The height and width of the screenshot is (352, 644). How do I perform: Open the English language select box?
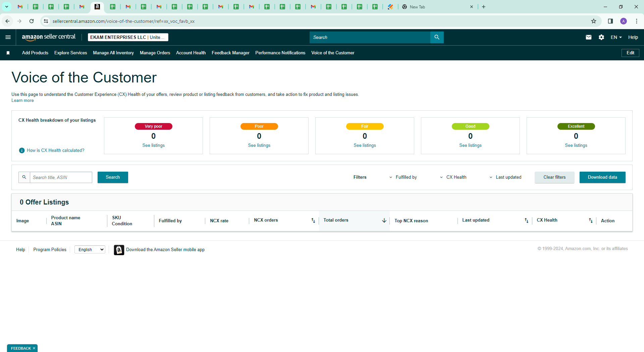click(90, 250)
